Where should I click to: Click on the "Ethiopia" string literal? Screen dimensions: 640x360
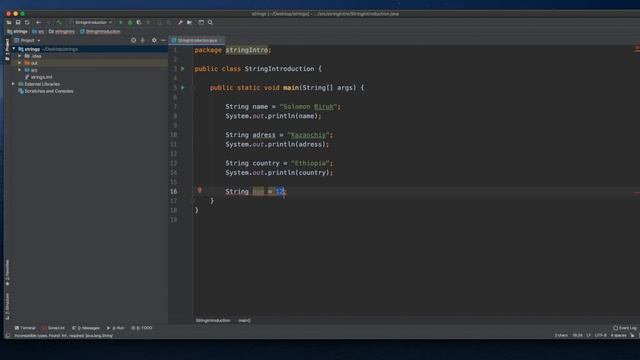coord(310,163)
